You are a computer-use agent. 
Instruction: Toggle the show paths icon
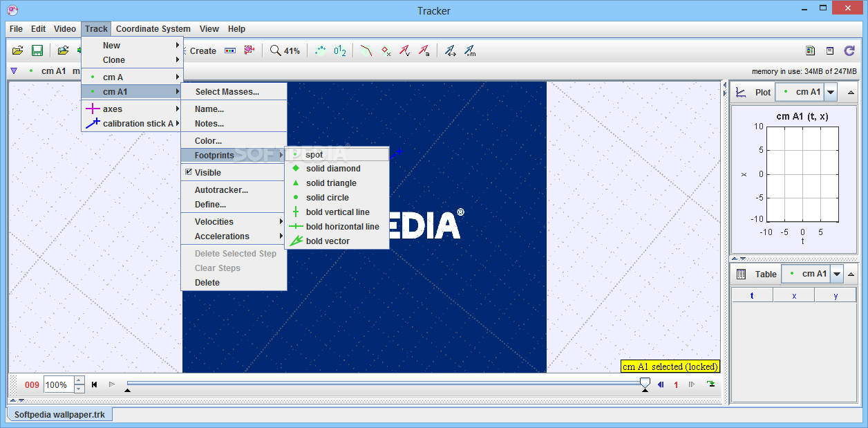click(367, 50)
